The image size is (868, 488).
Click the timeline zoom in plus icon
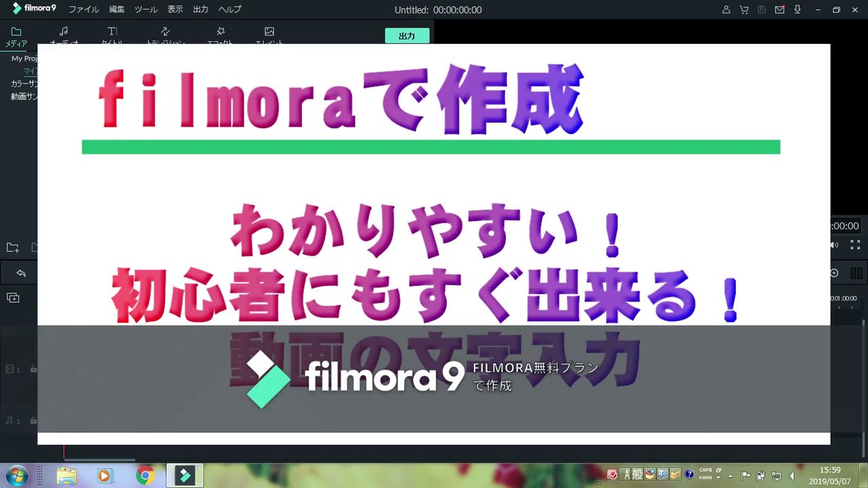(x=834, y=273)
